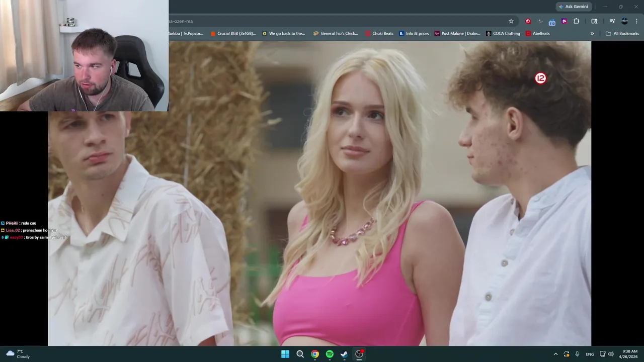Bookmark this page with the star icon
Viewport: 644px width, 362px height.
pos(511,21)
